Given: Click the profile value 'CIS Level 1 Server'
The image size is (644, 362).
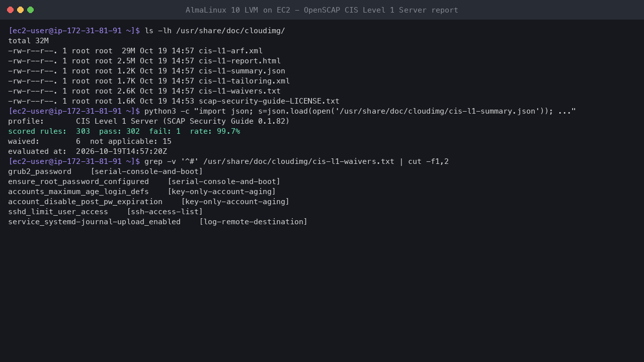Looking at the screenshot, I should 117,121.
